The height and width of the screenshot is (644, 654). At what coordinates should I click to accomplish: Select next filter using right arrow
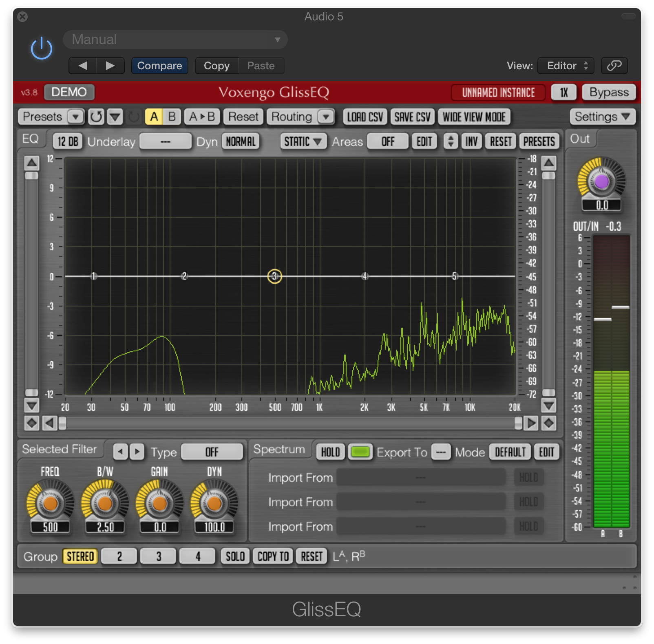(x=137, y=452)
